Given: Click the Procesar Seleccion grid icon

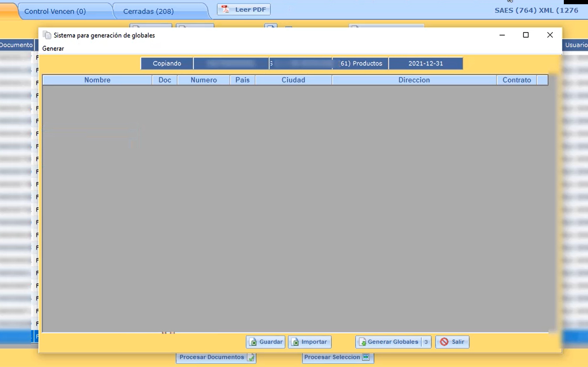Looking at the screenshot, I should (x=366, y=358).
